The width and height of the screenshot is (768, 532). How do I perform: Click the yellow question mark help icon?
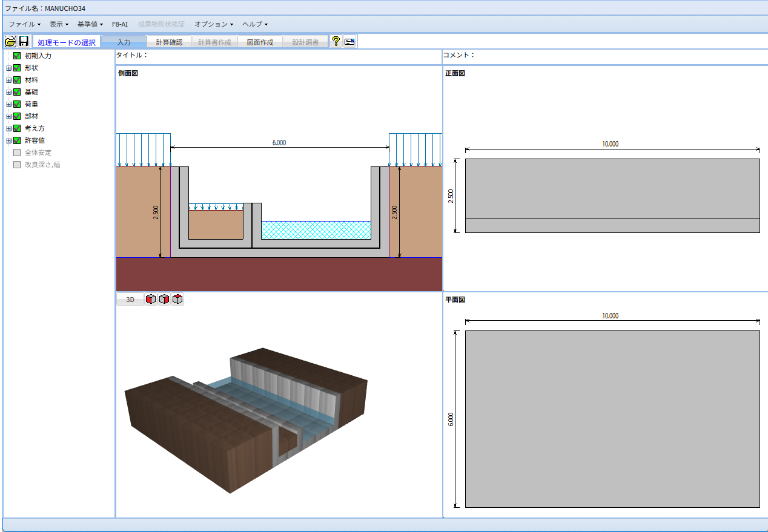pyautogui.click(x=336, y=41)
